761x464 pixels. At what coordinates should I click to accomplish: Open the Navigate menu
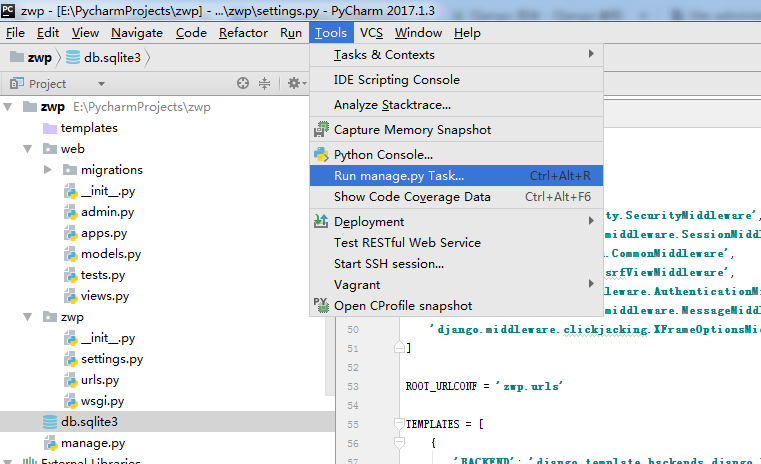click(x=137, y=33)
